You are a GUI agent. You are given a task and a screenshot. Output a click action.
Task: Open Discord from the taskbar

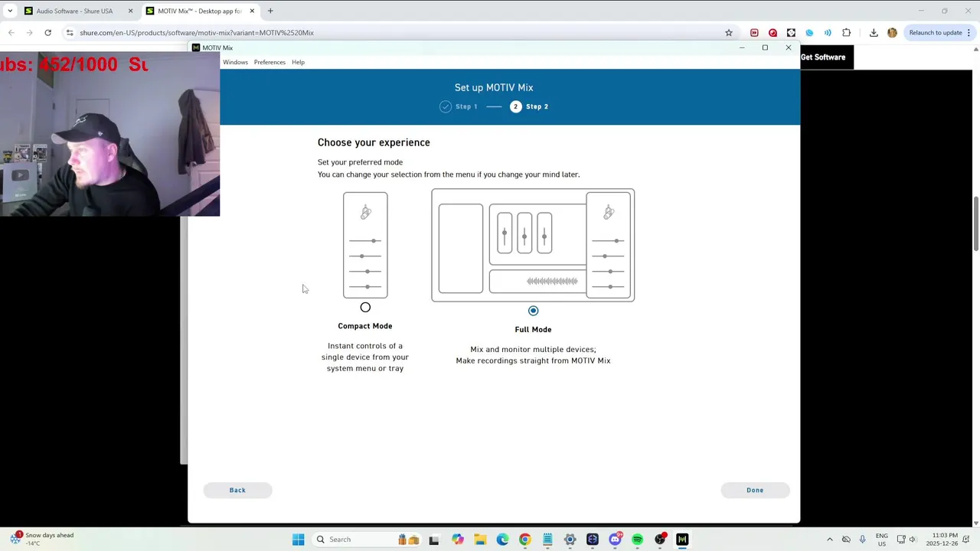(x=615, y=540)
